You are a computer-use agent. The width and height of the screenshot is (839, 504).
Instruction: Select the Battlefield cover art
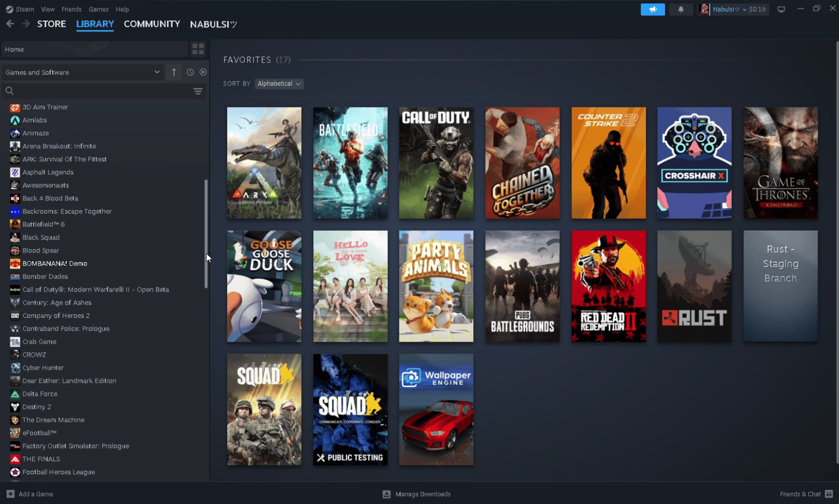point(350,163)
